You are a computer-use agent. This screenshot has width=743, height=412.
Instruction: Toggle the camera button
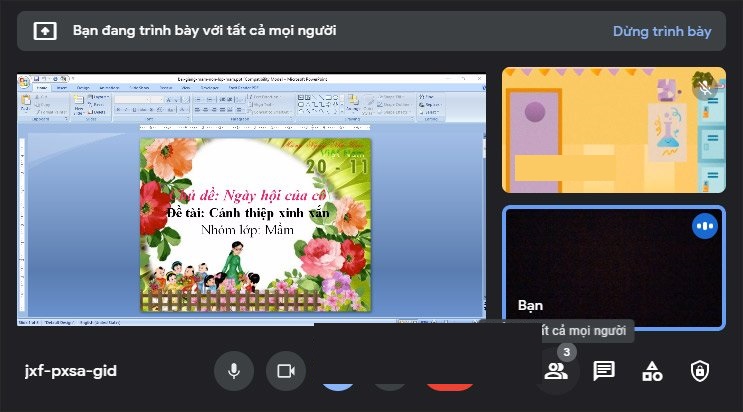coord(286,371)
